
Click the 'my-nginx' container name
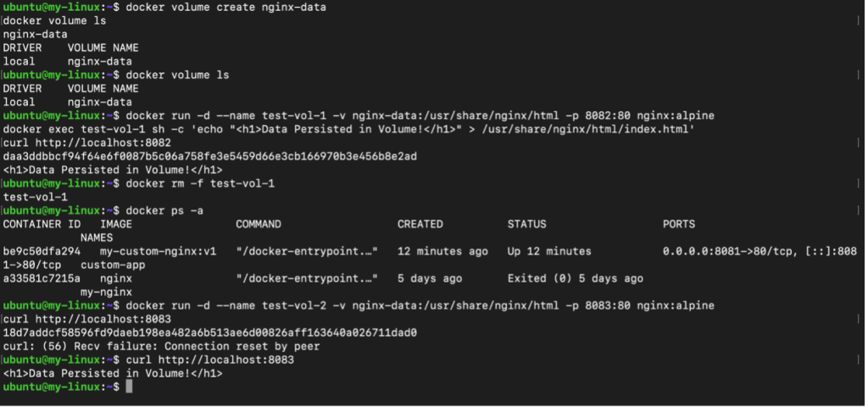click(x=106, y=293)
